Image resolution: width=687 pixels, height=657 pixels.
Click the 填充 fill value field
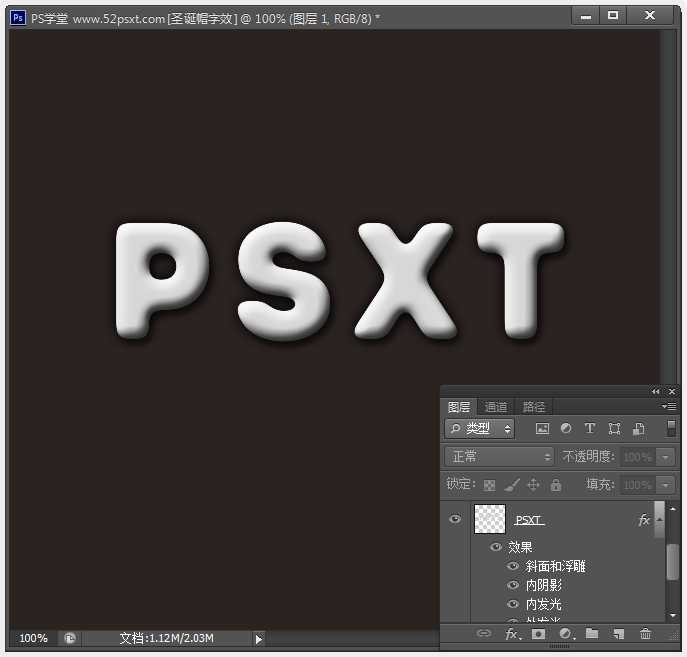639,485
